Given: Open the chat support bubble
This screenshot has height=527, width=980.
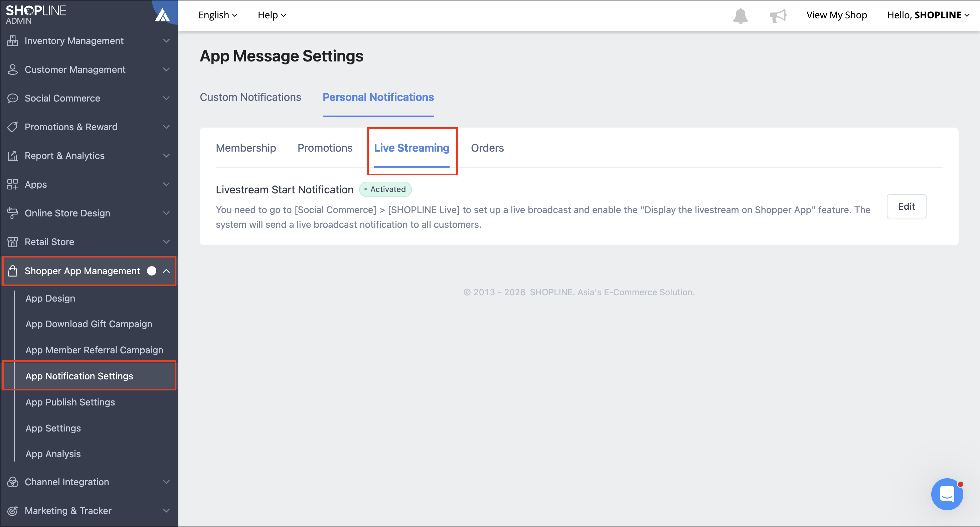Looking at the screenshot, I should click(x=947, y=494).
